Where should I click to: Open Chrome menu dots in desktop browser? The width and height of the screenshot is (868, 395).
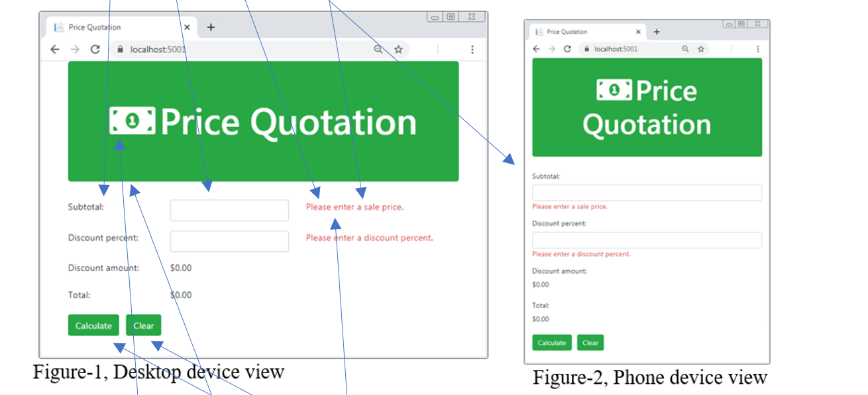[x=472, y=49]
